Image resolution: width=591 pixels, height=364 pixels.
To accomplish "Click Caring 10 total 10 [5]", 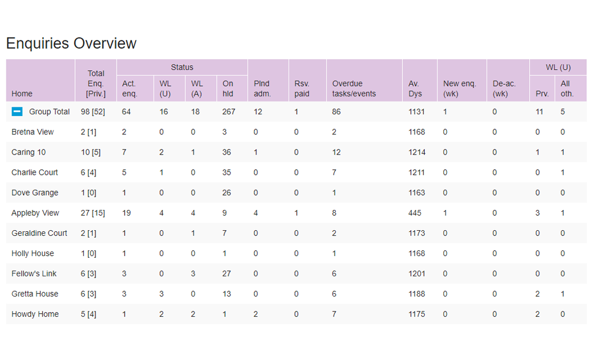I will pyautogui.click(x=91, y=152).
